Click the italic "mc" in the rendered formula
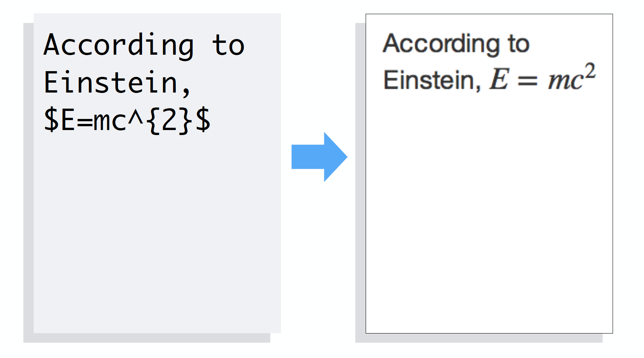Image resolution: width=644 pixels, height=358 pixels. coord(565,81)
